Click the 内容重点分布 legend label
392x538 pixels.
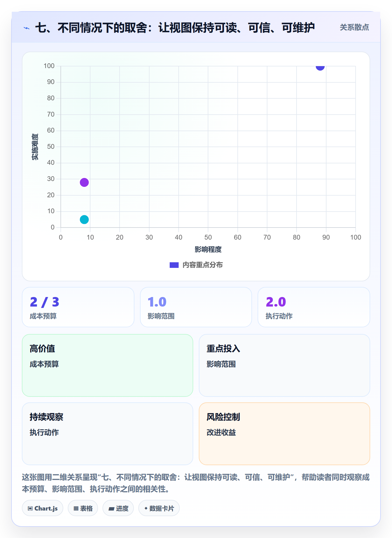203,265
